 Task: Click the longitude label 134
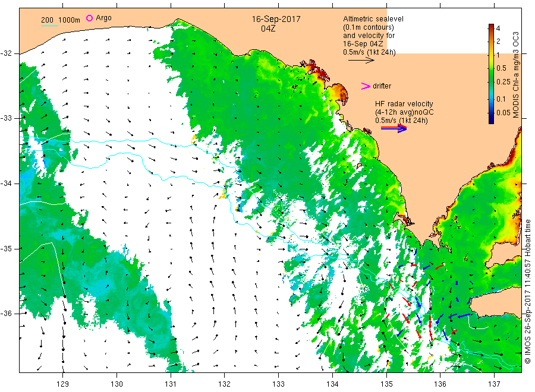[x=332, y=384]
